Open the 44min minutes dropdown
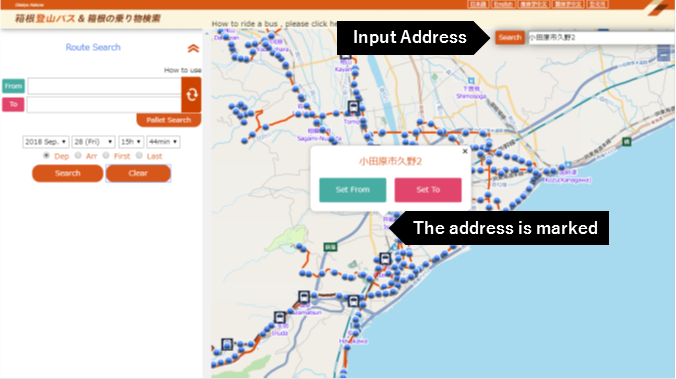 point(163,142)
